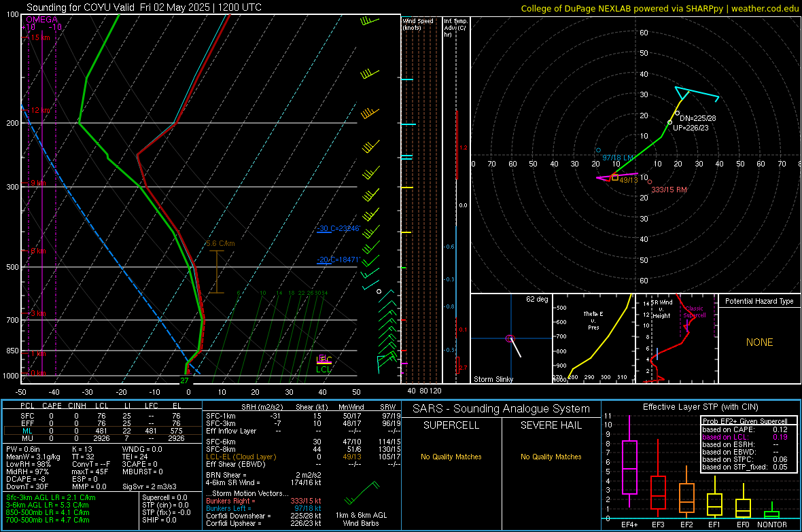This screenshot has width=802, height=532.
Task: Click the blue Bunkers Left circle on hodograph
Action: point(598,150)
